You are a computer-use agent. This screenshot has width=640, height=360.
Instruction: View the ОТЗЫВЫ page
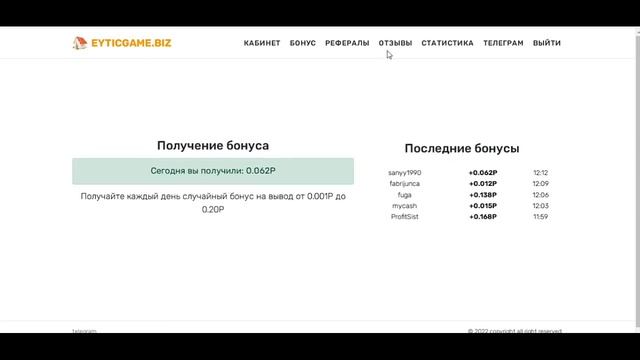point(396,43)
